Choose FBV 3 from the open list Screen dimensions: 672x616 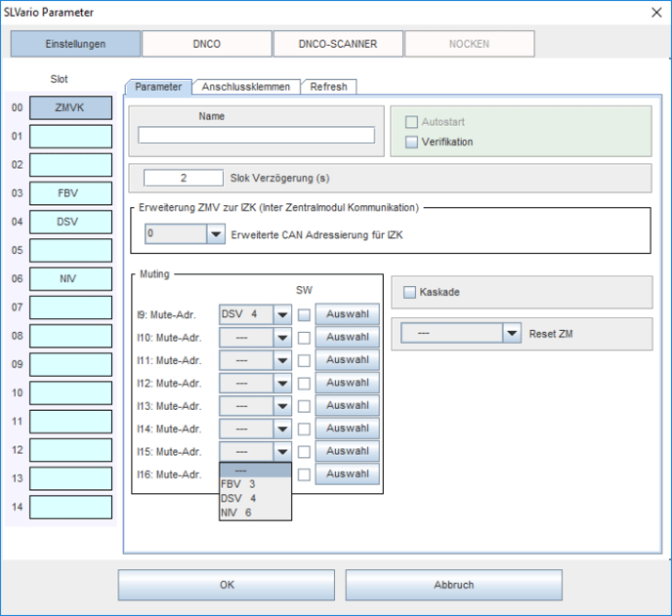coord(238,484)
